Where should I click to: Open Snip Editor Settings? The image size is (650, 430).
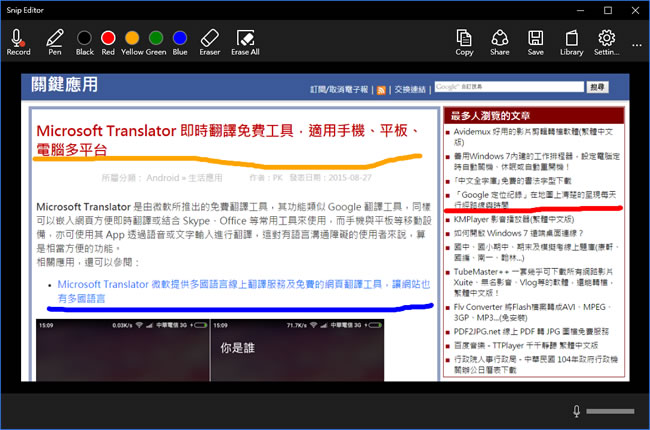[x=606, y=42]
